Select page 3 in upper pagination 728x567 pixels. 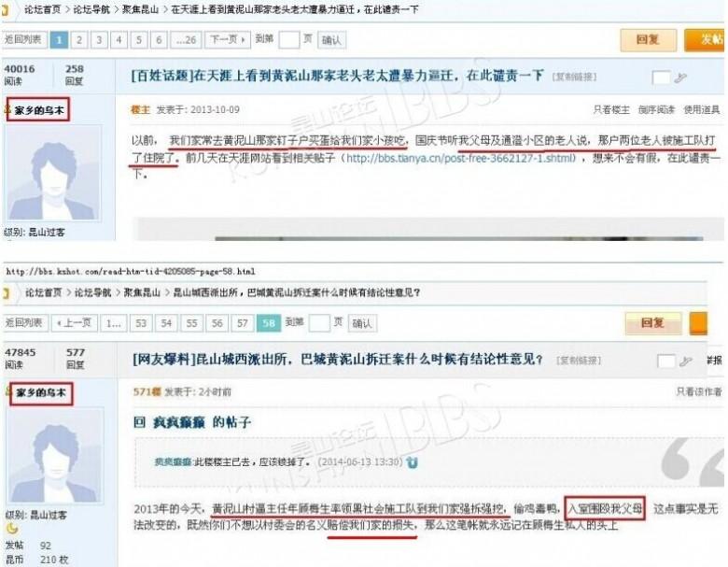coord(99,40)
